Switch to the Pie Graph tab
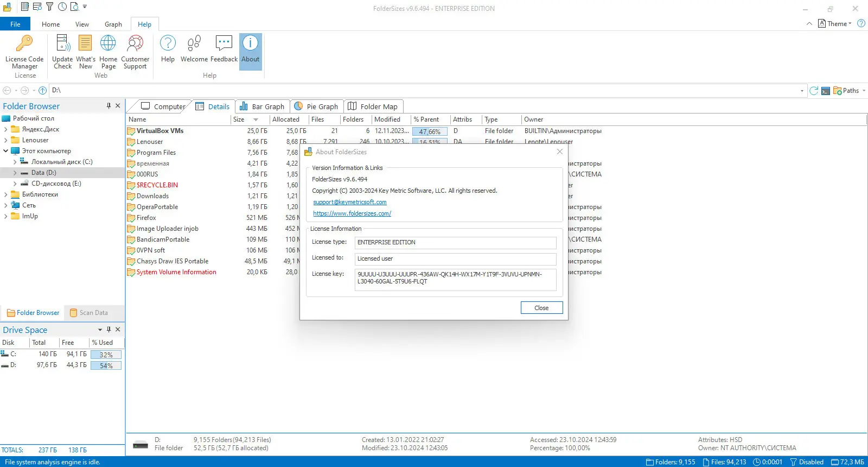Viewport: 868px width, 467px height. (316, 106)
